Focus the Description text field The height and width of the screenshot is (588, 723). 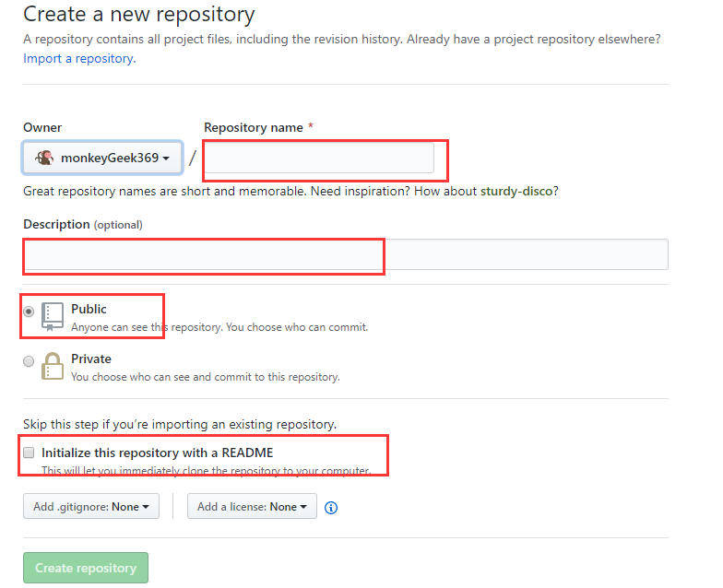pos(346,254)
